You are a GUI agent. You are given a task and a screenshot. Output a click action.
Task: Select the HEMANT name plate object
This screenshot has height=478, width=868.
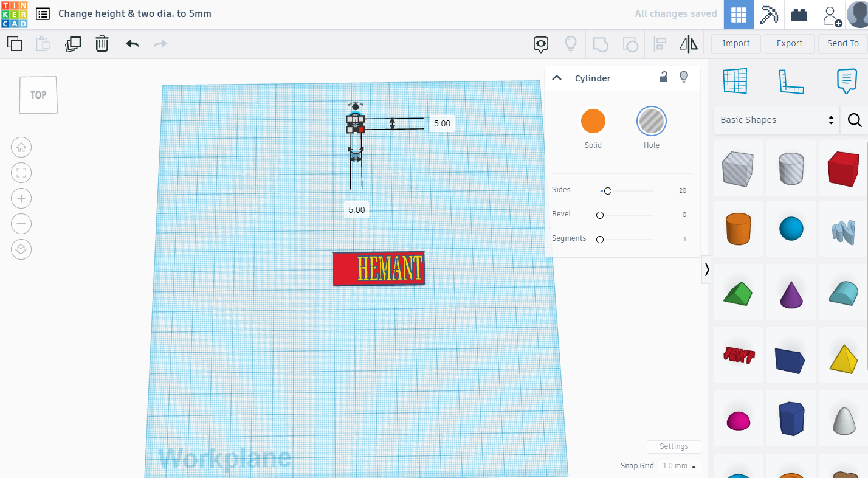point(379,268)
